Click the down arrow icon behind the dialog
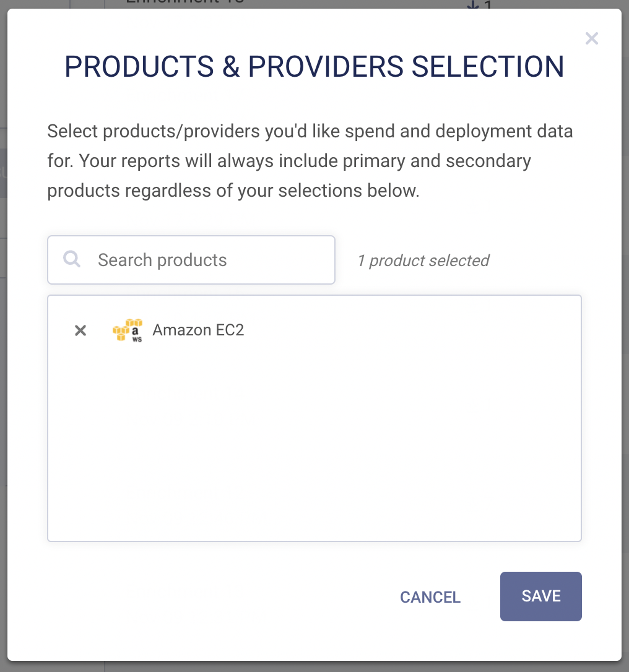This screenshot has width=629, height=672. click(x=472, y=4)
